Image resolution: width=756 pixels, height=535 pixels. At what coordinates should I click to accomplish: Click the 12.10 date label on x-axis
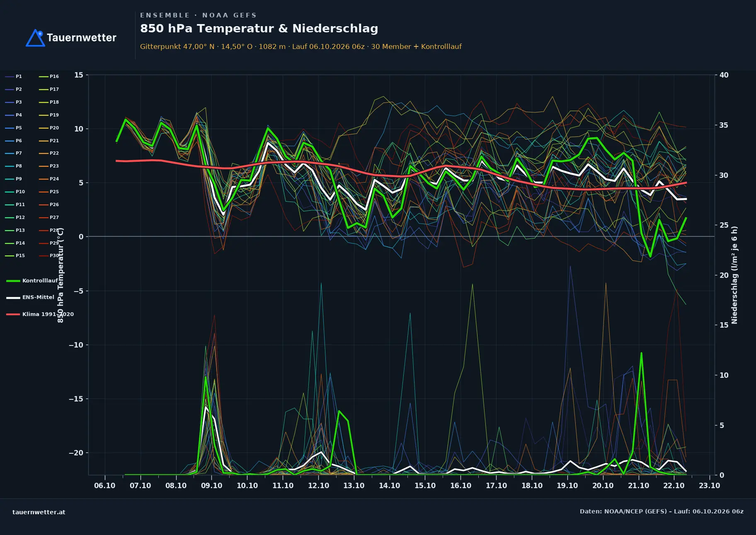click(318, 486)
